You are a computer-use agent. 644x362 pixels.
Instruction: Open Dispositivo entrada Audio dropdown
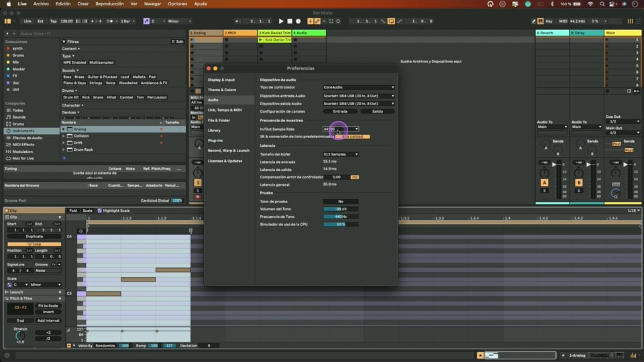358,96
